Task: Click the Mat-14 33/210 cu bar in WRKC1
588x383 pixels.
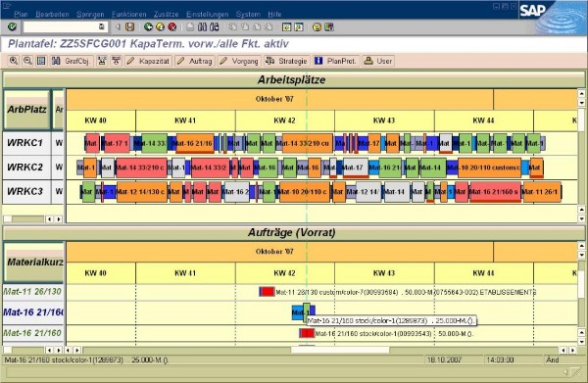Action: point(308,143)
